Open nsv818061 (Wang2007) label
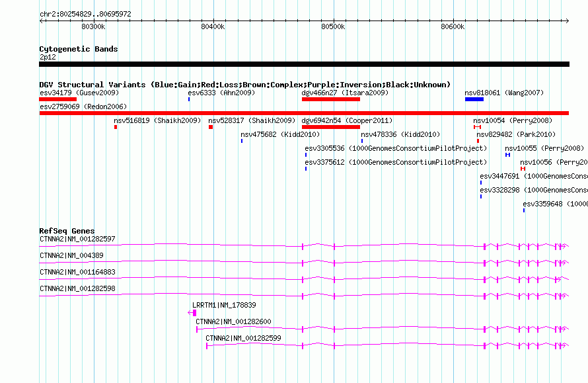 [x=504, y=93]
